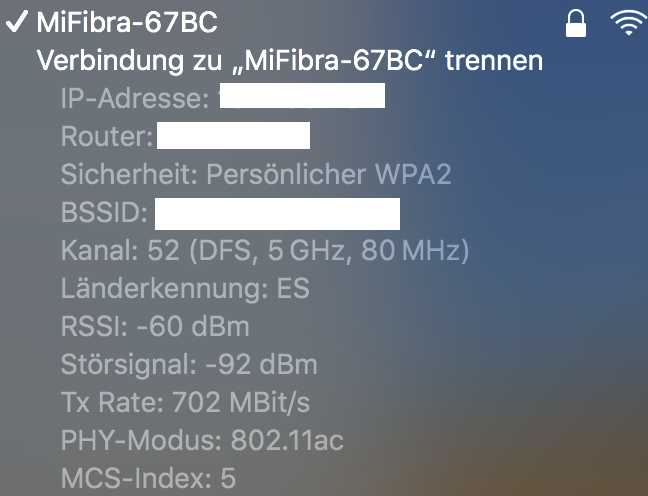The width and height of the screenshot is (648, 496).
Task: Click the 'BSSID:' label
Action: coord(104,212)
